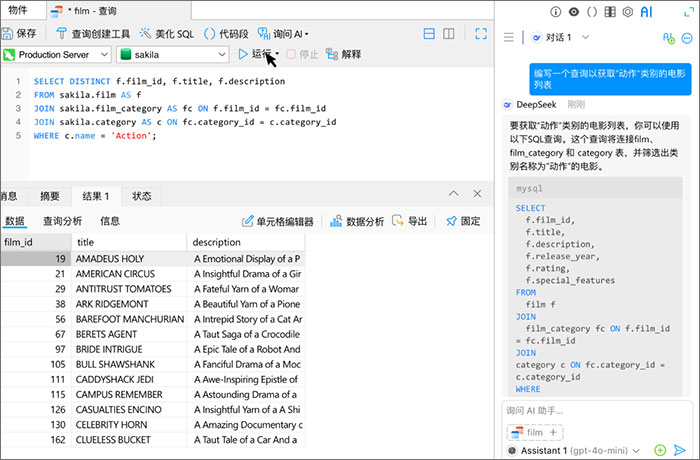This screenshot has height=460, width=700.
Task: Click the green add-circle icon near send
Action: [660, 450]
